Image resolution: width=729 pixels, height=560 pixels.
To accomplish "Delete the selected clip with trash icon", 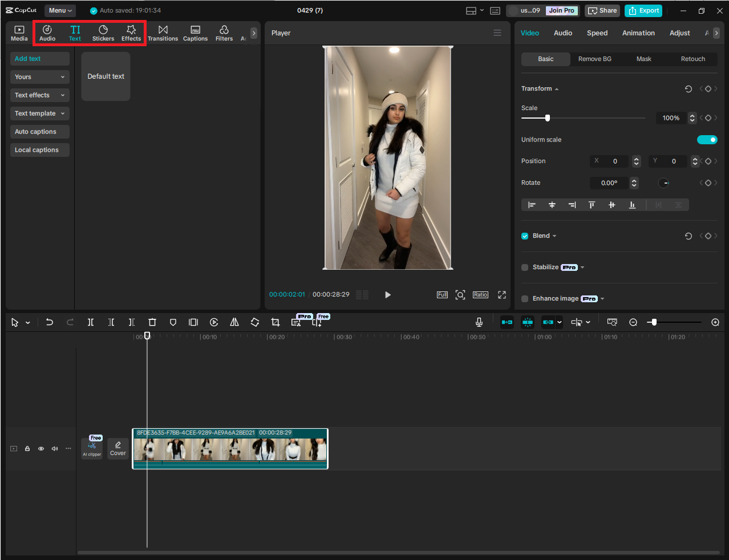I will 152,322.
